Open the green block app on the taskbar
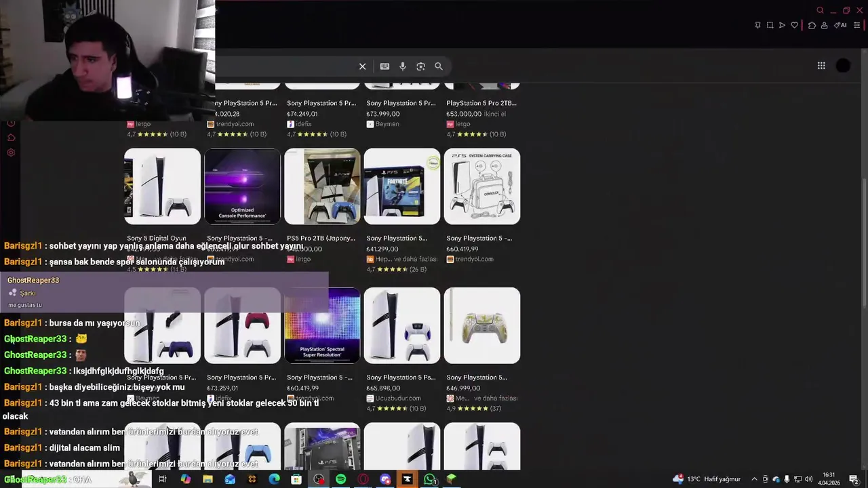This screenshot has width=868, height=488. pyautogui.click(x=452, y=479)
